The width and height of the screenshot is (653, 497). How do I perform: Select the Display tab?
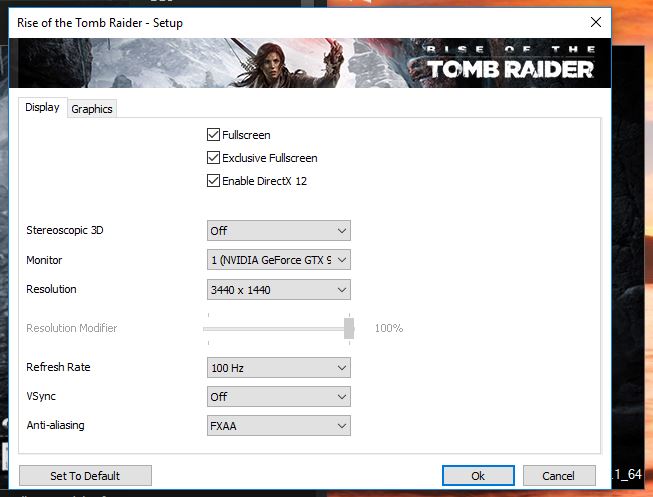click(42, 107)
